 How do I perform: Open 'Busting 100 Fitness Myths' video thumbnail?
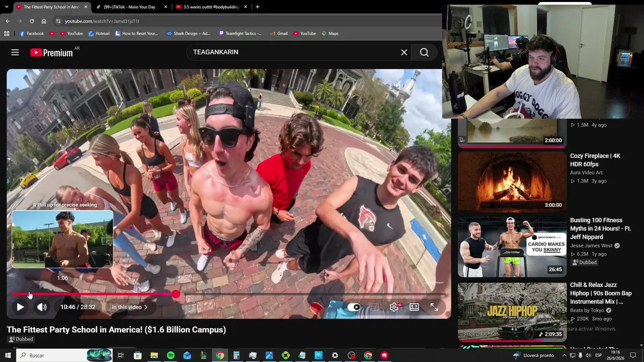coord(512,246)
